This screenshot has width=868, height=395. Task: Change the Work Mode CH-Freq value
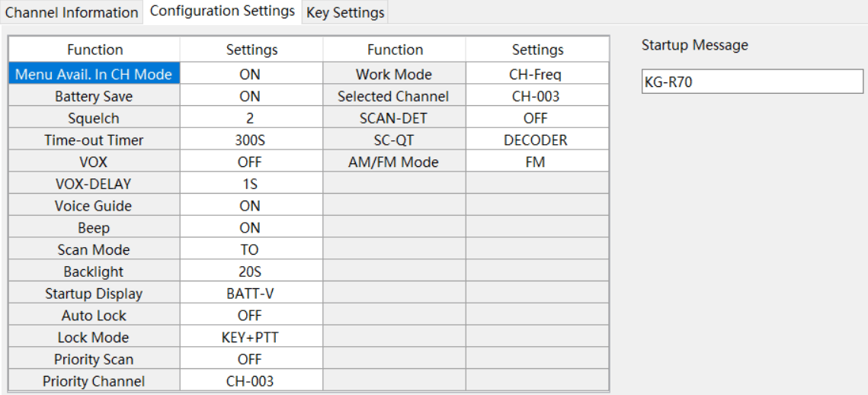coord(536,74)
